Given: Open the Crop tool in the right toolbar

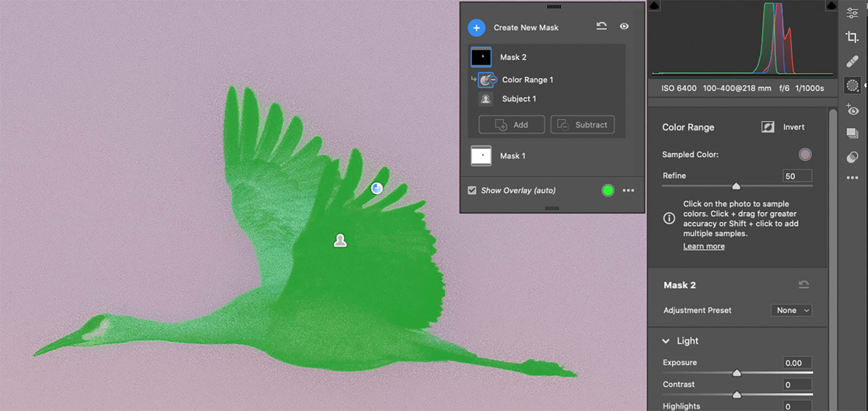Looking at the screenshot, I should (852, 37).
